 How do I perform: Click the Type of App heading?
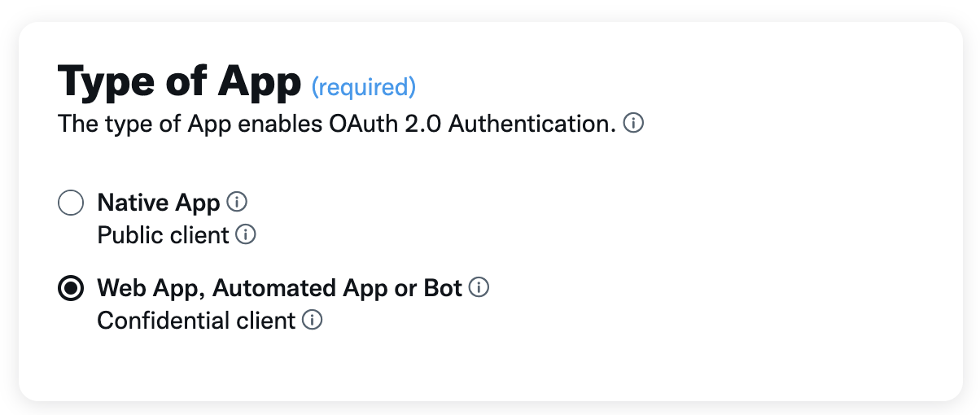[x=179, y=82]
